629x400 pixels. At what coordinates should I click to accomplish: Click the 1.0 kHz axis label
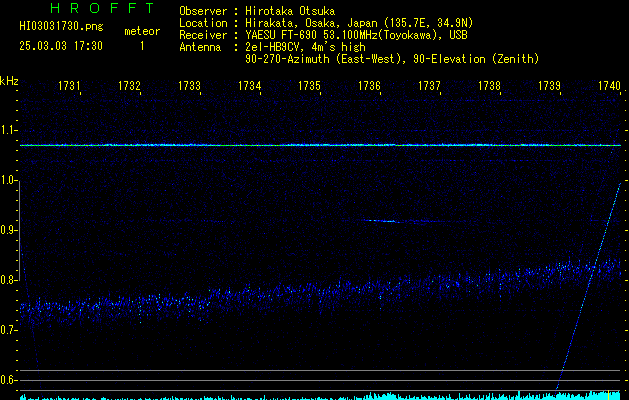(x=8, y=180)
